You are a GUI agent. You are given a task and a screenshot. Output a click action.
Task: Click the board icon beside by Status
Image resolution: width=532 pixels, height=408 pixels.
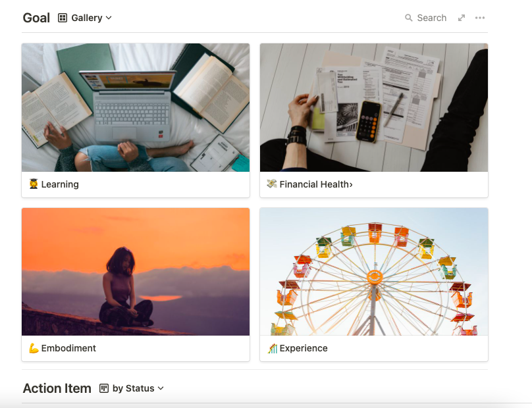click(x=104, y=388)
